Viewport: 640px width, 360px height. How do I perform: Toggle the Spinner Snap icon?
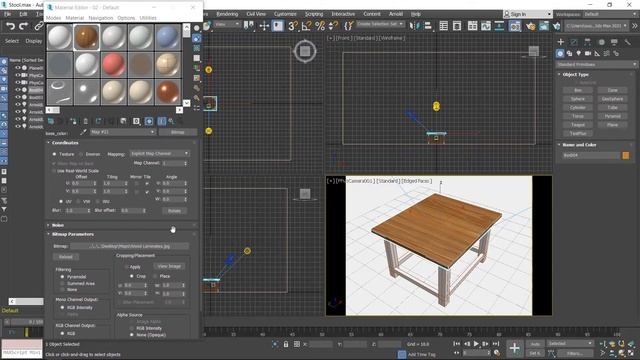[333, 26]
